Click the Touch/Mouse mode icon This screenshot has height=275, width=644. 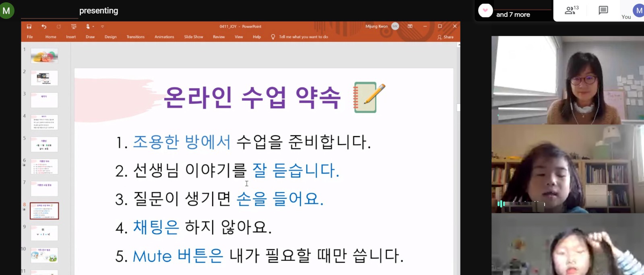click(88, 27)
